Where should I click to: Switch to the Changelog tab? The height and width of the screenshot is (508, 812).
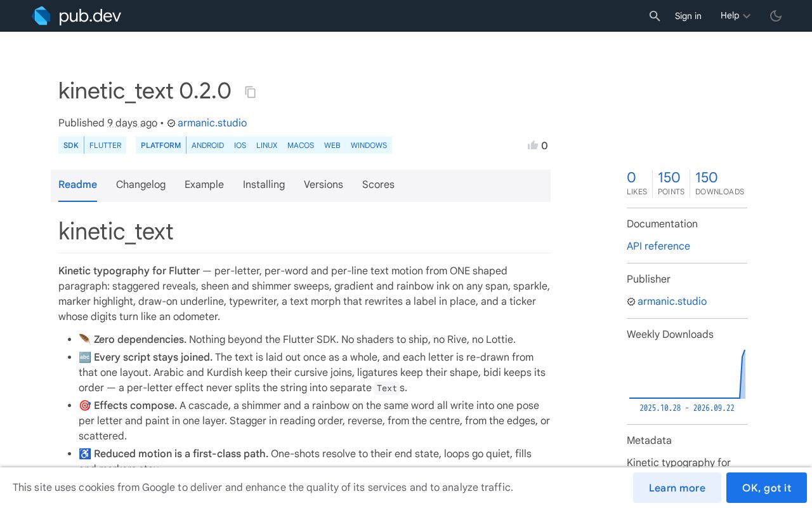pos(141,185)
